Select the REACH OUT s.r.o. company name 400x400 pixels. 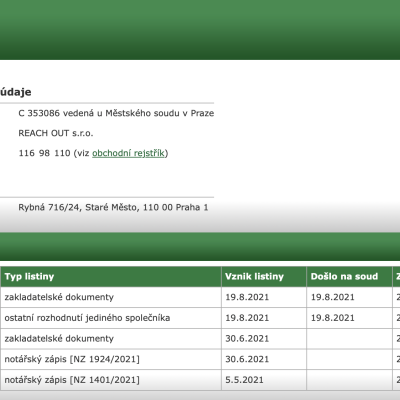click(56, 133)
